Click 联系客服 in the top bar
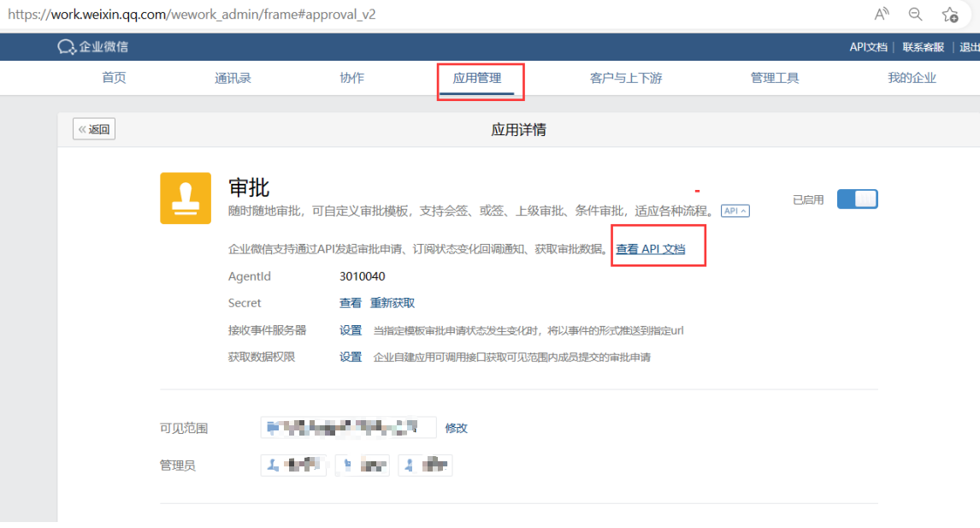 coord(923,47)
